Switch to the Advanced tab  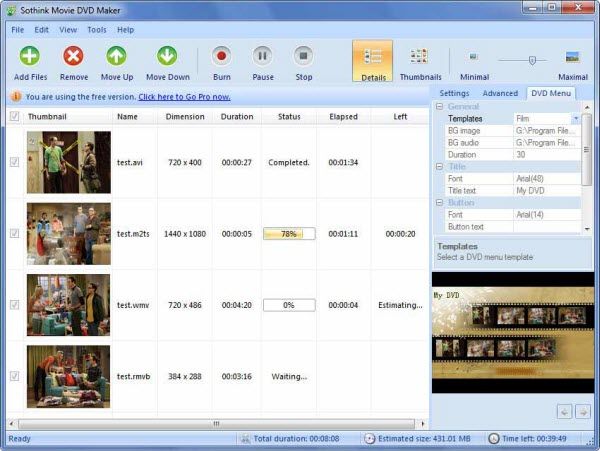click(500, 93)
